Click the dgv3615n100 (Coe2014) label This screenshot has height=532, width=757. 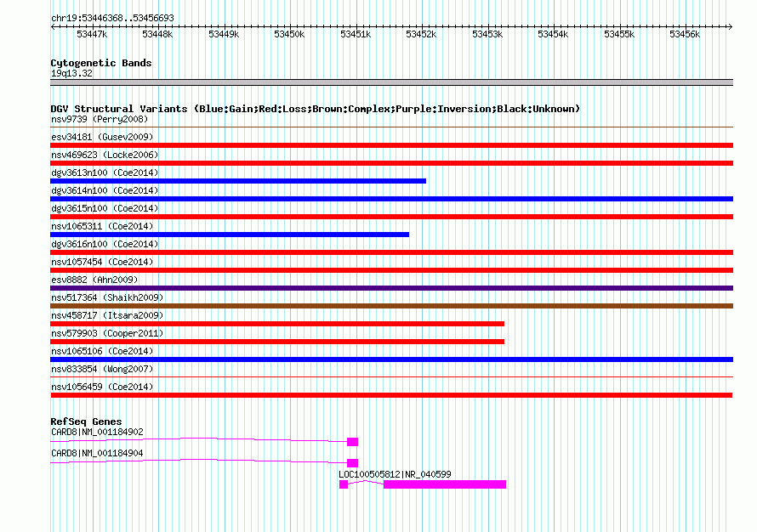105,208
